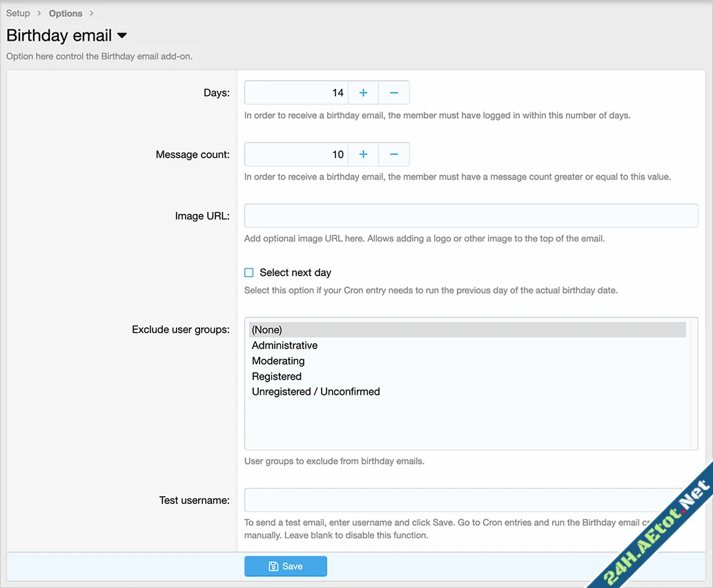Choose Moderating in the exclude list
The image size is (713, 588).
click(x=278, y=361)
